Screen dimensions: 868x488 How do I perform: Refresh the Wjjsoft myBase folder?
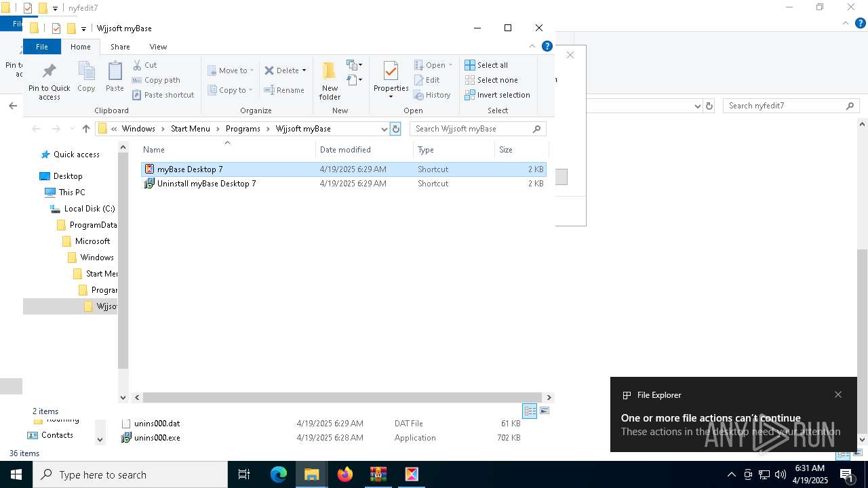click(396, 129)
